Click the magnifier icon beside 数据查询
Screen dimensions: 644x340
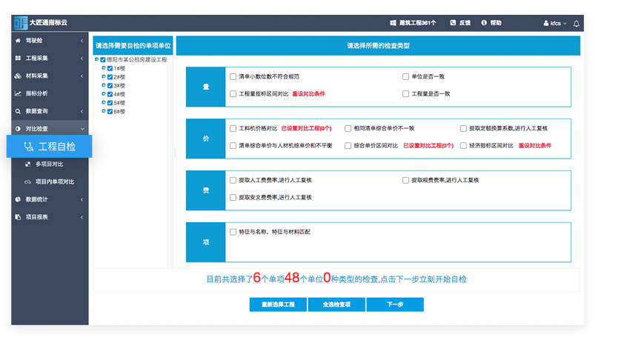tap(18, 111)
